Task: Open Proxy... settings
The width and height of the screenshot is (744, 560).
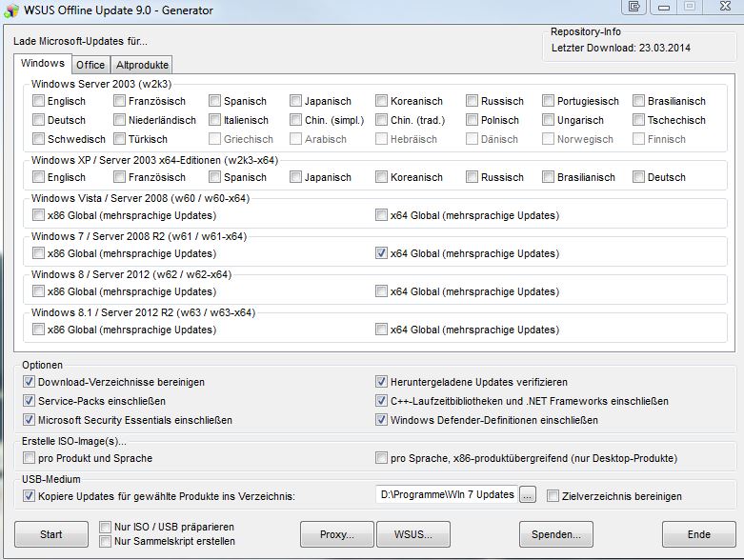Action: point(337,534)
